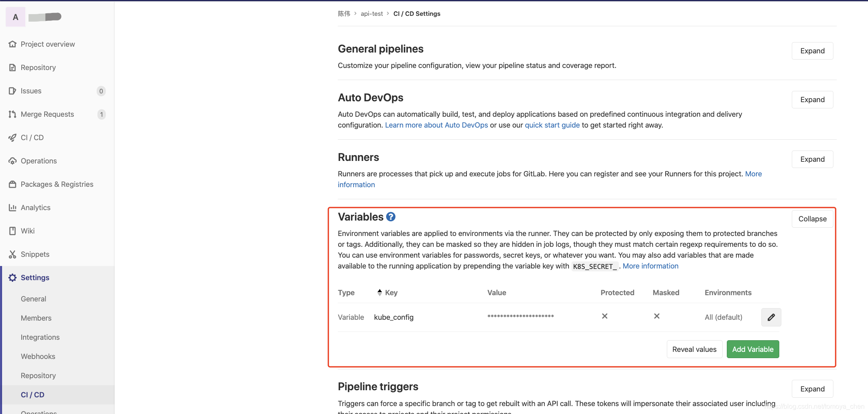Select General under Settings
Viewport: 868px width, 414px height.
tap(34, 299)
